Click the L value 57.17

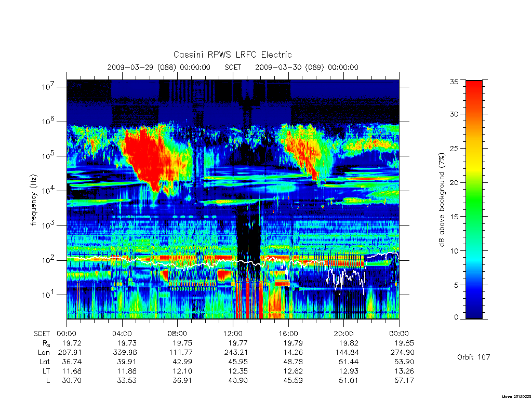[x=404, y=380]
